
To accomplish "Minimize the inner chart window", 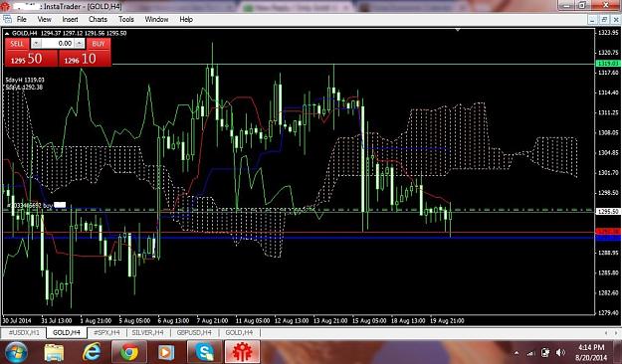I will 592,19.
